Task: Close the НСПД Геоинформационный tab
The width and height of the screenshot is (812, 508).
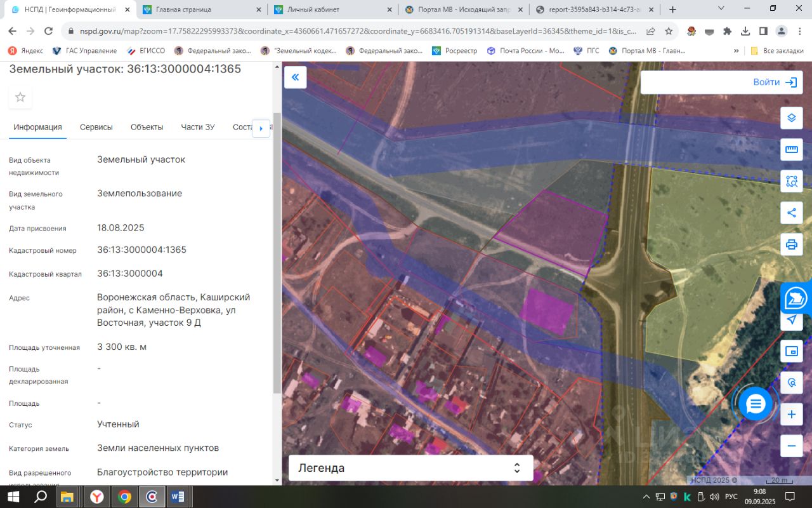Action: (127, 10)
